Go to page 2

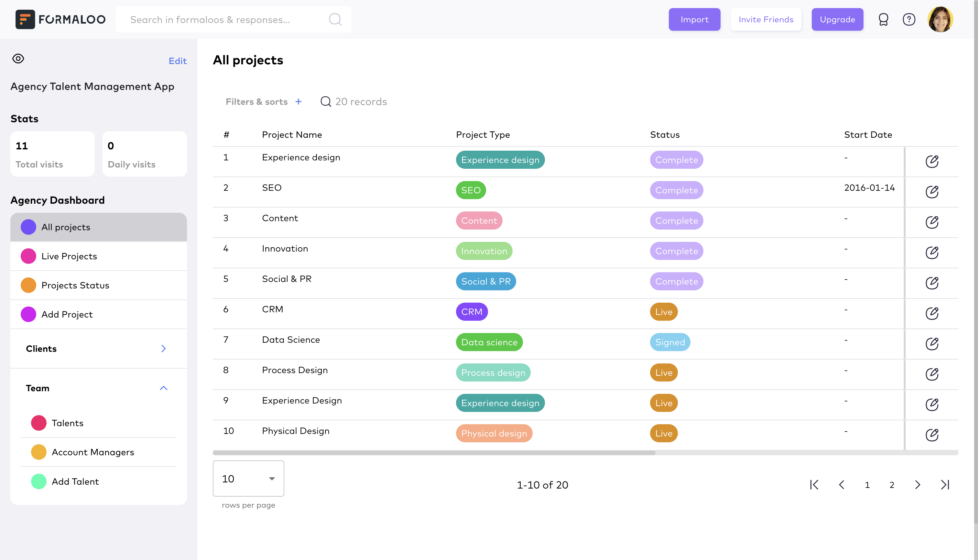tap(892, 485)
